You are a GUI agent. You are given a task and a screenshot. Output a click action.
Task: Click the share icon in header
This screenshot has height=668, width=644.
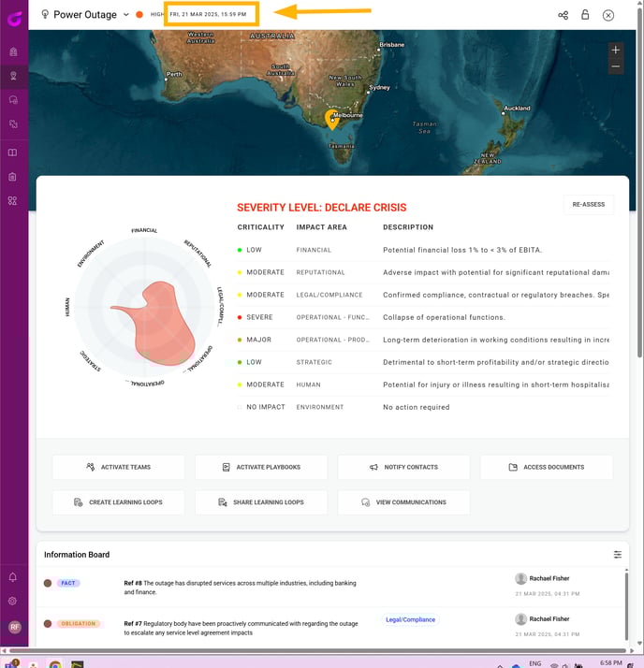click(x=563, y=15)
